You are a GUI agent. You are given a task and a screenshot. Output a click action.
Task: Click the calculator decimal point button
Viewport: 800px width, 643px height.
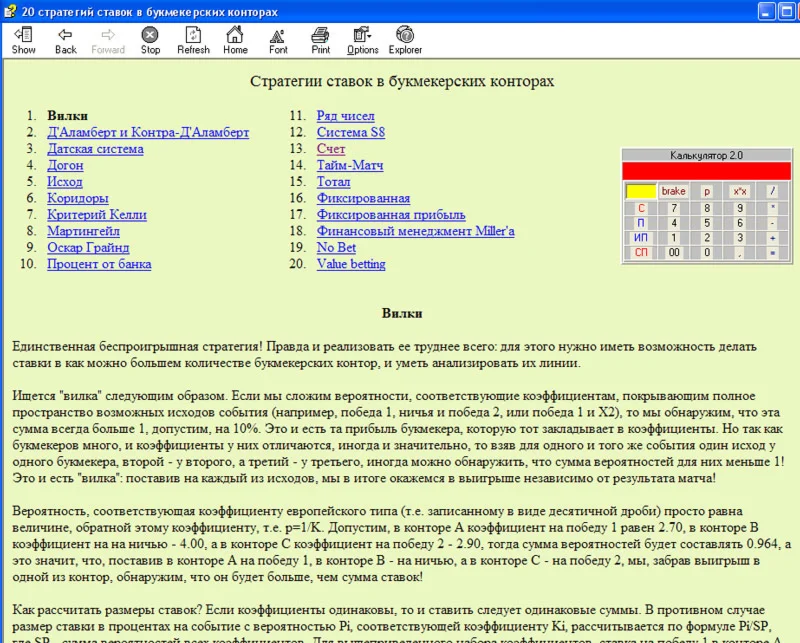pos(740,253)
